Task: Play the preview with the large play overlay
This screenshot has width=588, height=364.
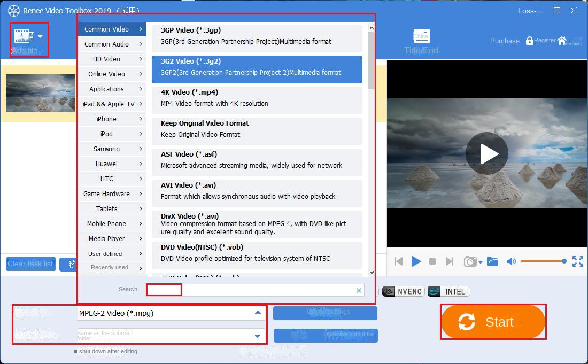Action: 487,153
